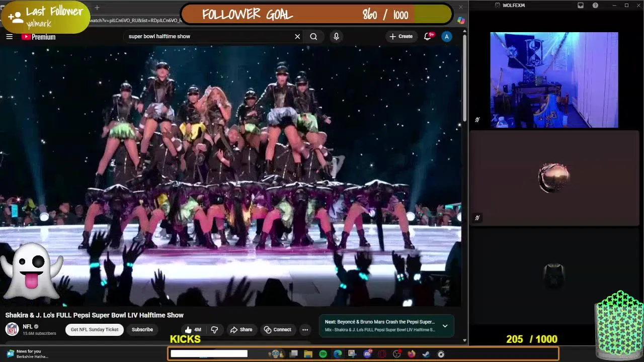This screenshot has width=644, height=362.
Task: Open the account avatar menu
Action: (446, 36)
